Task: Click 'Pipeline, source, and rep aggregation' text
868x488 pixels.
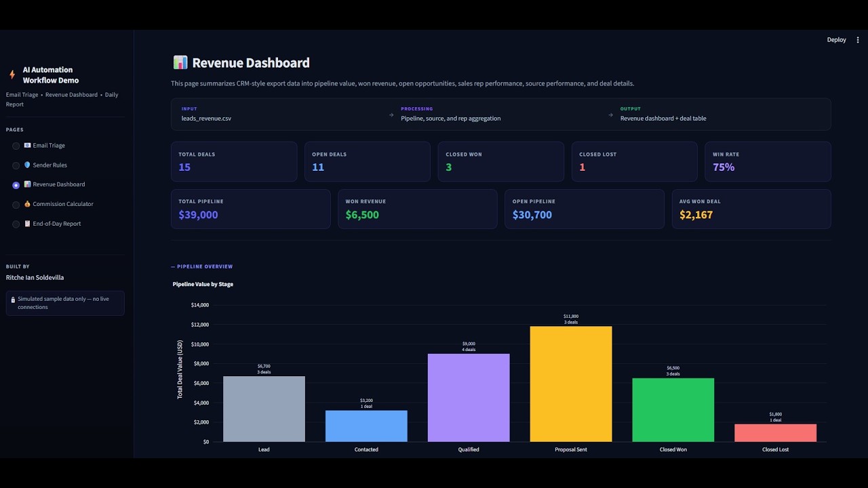Action: pos(450,119)
